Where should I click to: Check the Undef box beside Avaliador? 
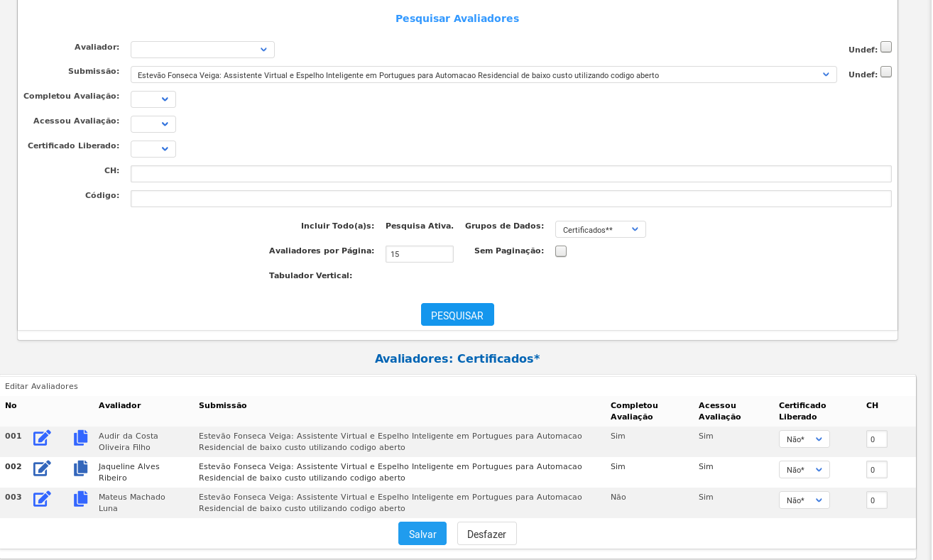click(886, 48)
